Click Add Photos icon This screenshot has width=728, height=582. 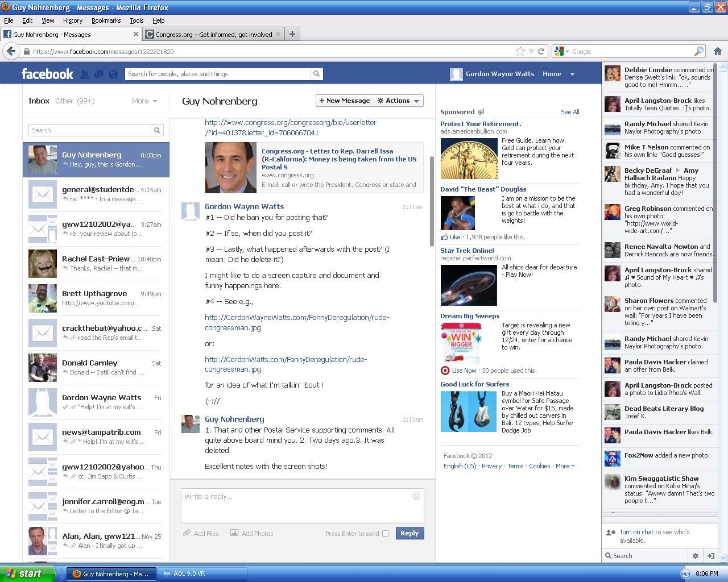[x=234, y=533]
